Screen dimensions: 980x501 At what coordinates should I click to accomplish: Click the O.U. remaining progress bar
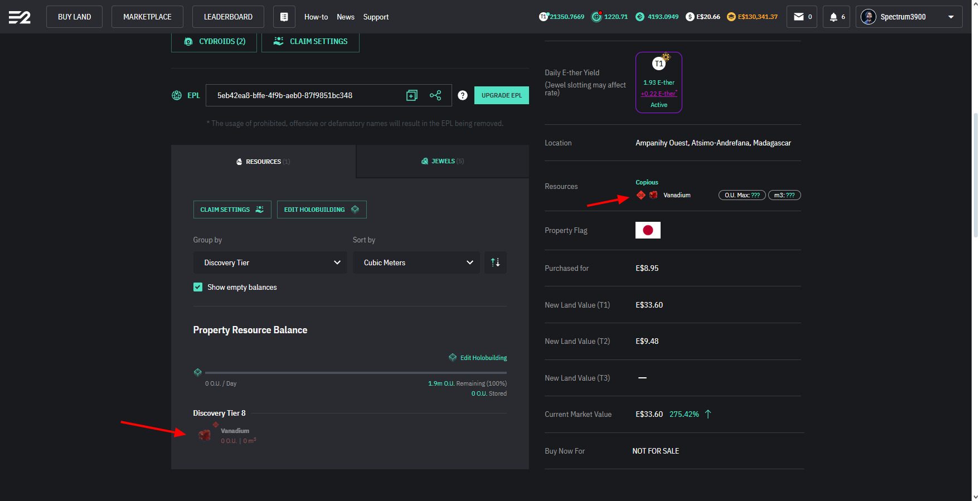pos(356,372)
